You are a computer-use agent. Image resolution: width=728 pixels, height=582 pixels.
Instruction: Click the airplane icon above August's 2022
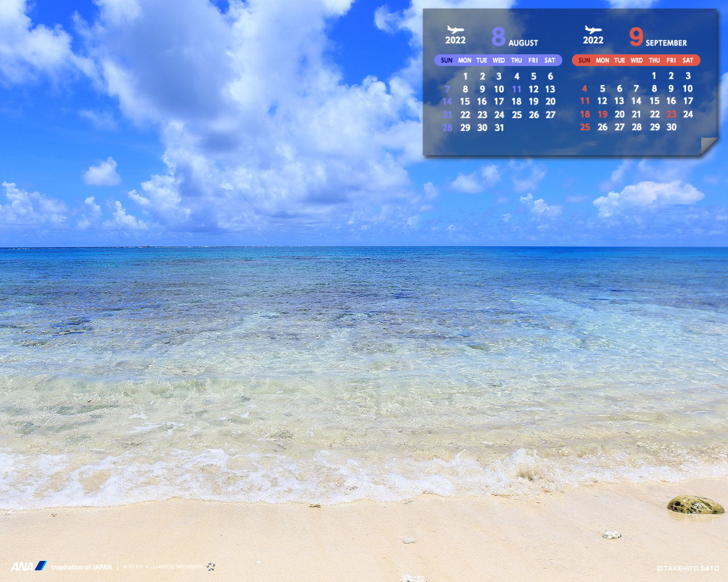(455, 30)
